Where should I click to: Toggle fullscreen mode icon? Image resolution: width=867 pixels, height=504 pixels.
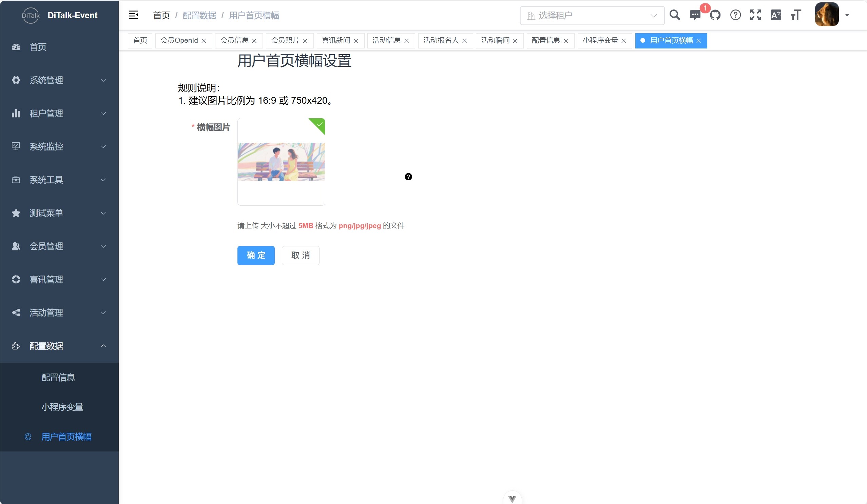pyautogui.click(x=755, y=15)
